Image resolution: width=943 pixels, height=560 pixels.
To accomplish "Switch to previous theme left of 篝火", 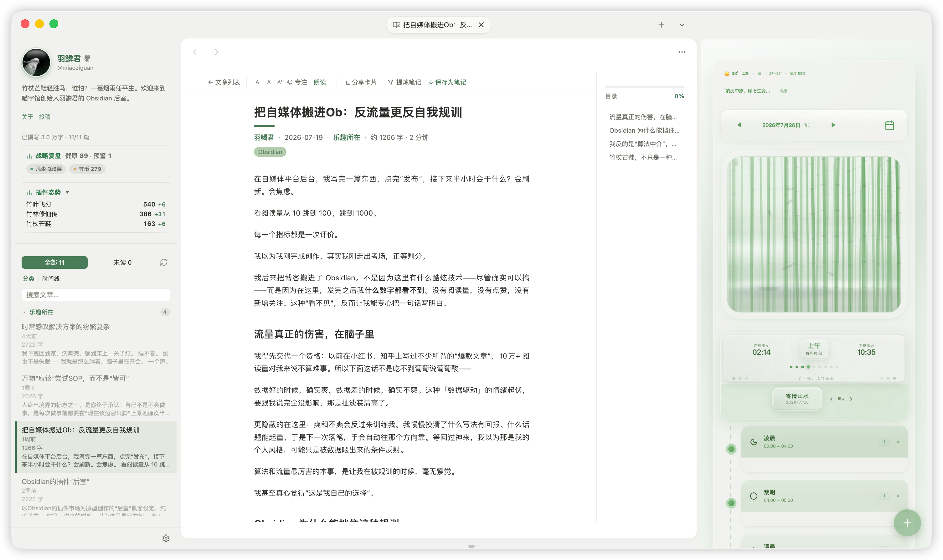I will click(x=831, y=399).
